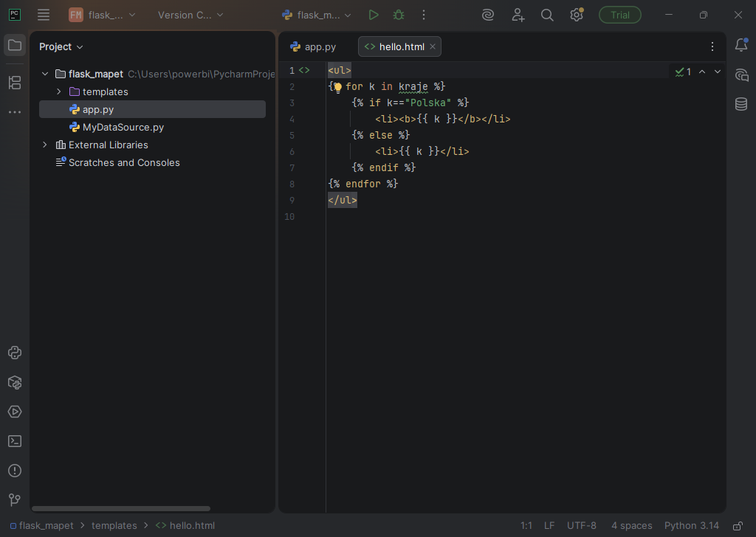
Task: Run the flask_m... configuration
Action: point(373,15)
